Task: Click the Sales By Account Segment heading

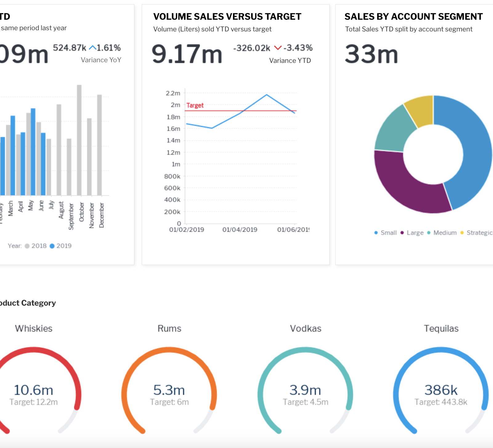Action: pyautogui.click(x=413, y=16)
